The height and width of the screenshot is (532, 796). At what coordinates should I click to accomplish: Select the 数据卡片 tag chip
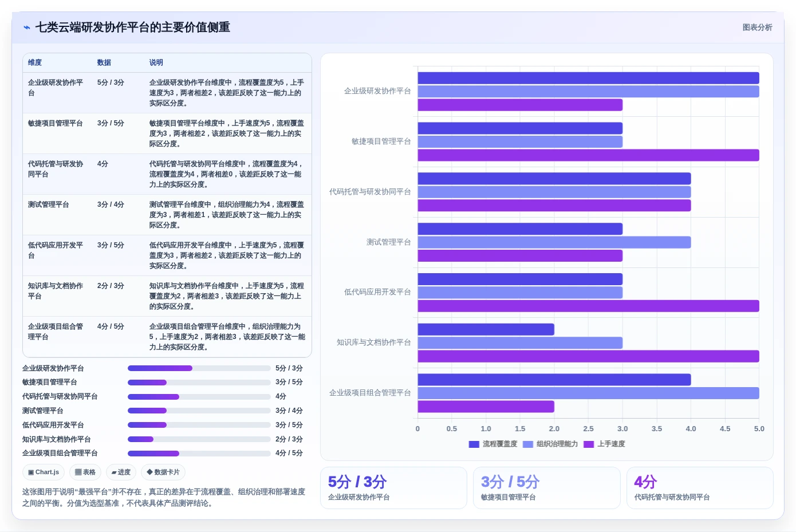tap(163, 472)
